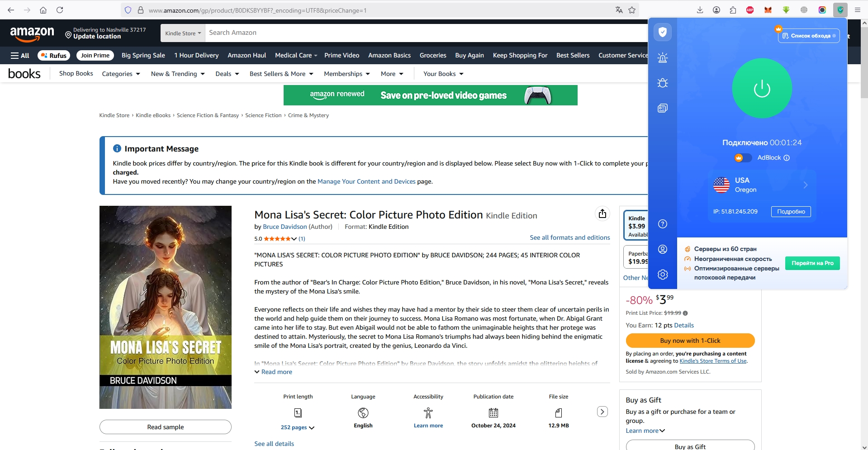Reload the current page

[60, 10]
